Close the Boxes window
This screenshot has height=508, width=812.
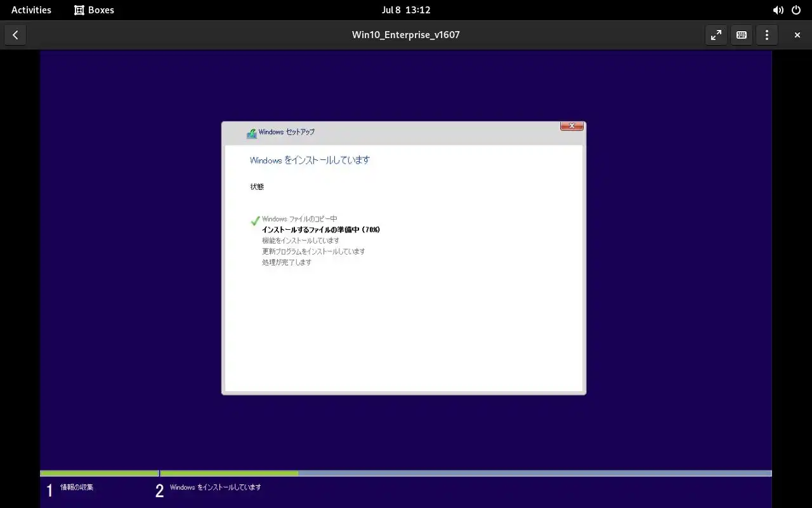point(797,35)
